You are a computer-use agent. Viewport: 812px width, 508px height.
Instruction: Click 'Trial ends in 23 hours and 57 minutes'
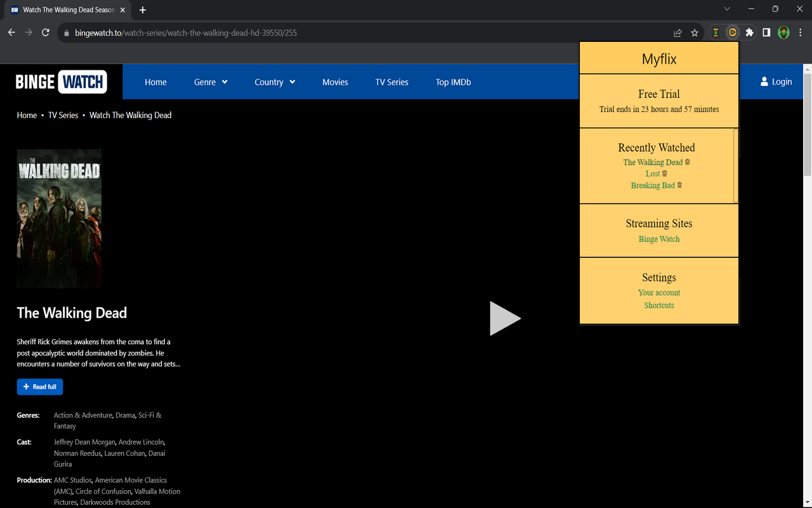(659, 109)
